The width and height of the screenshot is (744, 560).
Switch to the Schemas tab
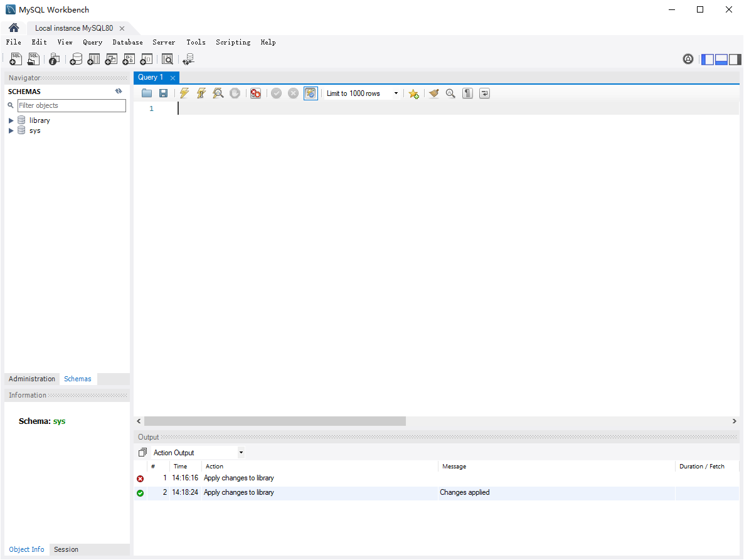point(78,379)
